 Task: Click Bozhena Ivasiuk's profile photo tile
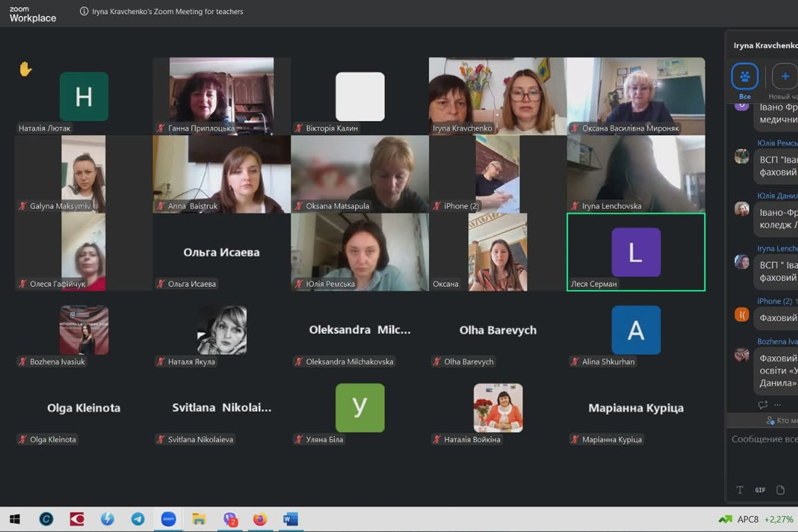pos(84,330)
